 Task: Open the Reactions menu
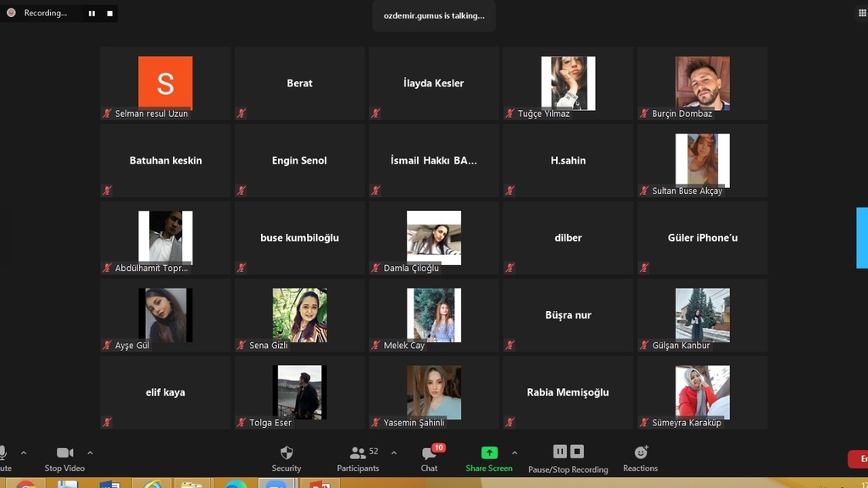[641, 459]
